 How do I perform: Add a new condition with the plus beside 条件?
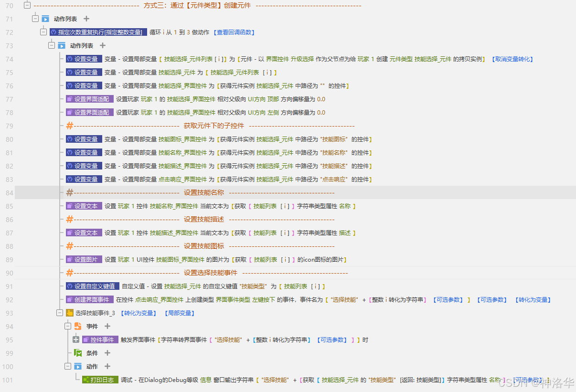point(107,353)
